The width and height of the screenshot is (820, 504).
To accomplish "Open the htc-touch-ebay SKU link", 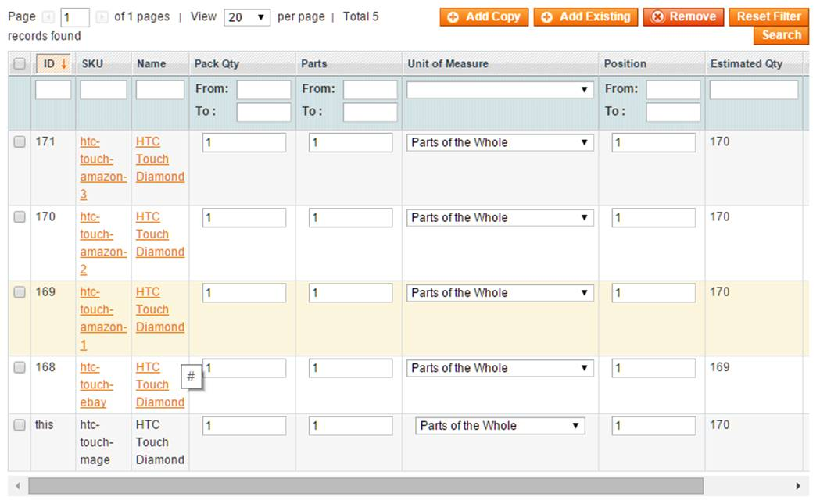I will pyautogui.click(x=97, y=384).
